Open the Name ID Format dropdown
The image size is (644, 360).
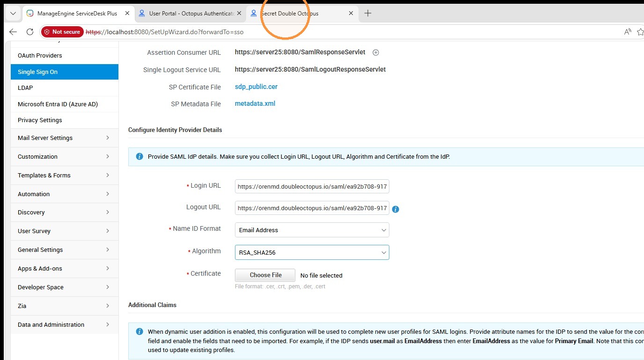(x=312, y=230)
